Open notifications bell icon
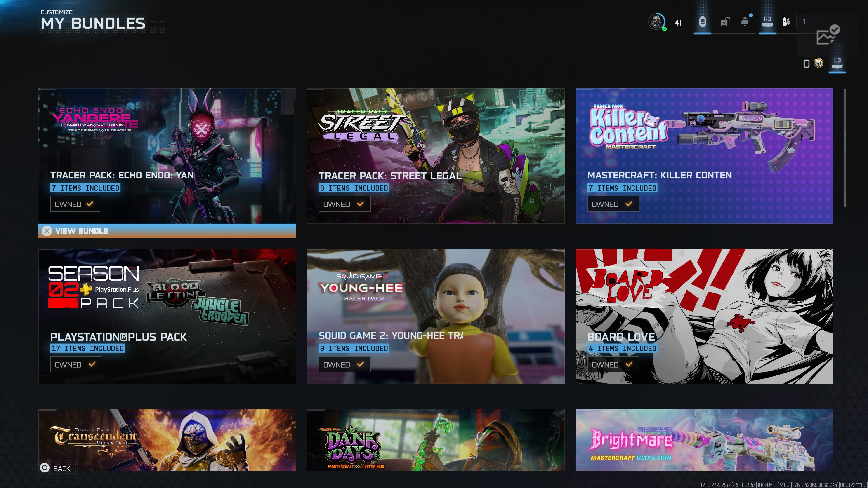This screenshot has height=488, width=868. [x=745, y=22]
